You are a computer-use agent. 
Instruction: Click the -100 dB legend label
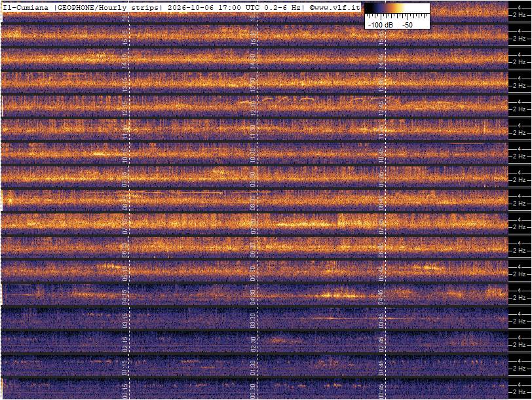pos(381,25)
